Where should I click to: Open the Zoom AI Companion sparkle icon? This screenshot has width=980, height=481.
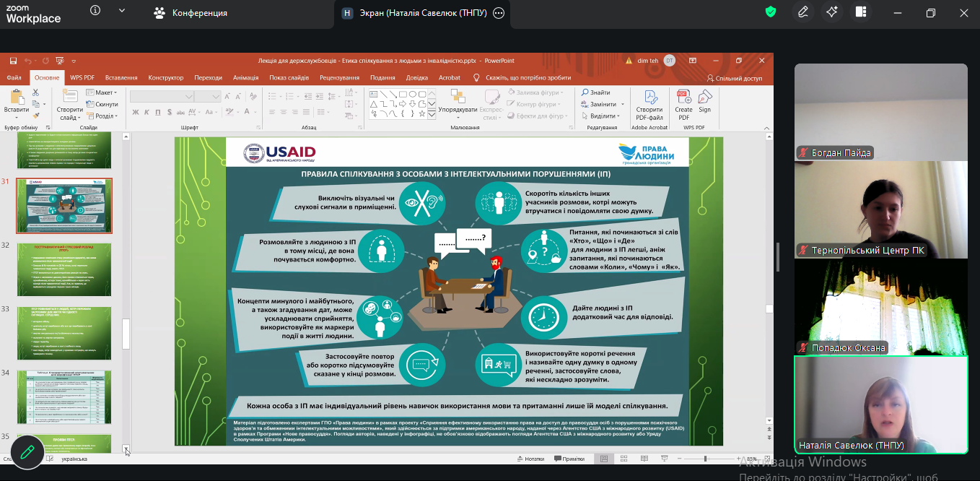tap(832, 12)
